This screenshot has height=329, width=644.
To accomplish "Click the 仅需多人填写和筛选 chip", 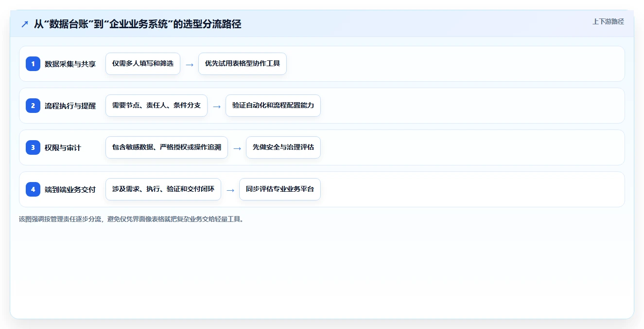I will click(x=143, y=64).
